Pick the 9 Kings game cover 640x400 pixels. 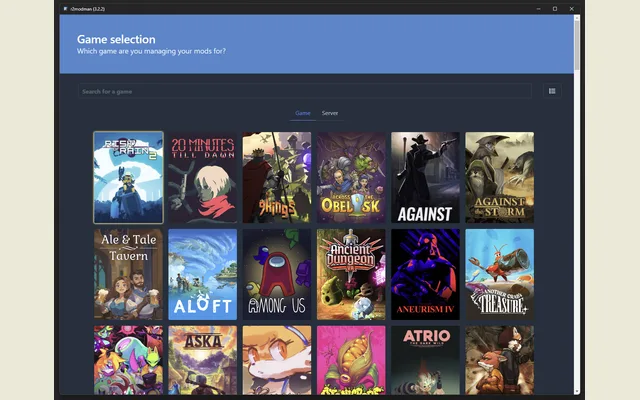277,177
